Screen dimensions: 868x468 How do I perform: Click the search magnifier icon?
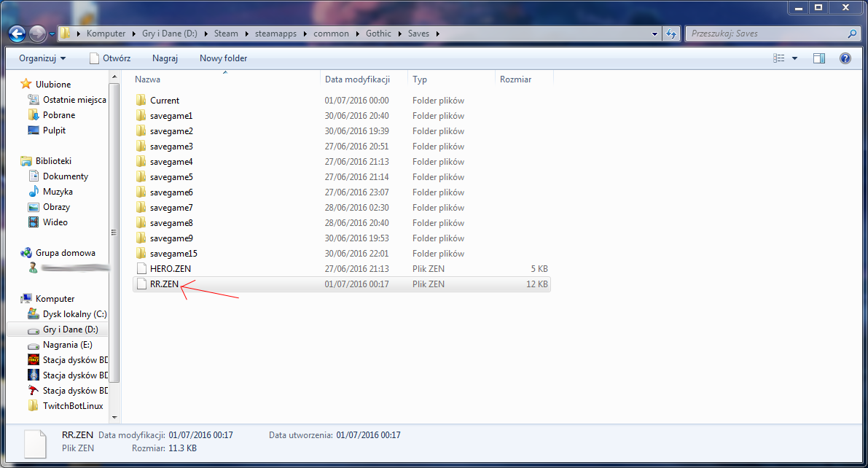(x=852, y=34)
